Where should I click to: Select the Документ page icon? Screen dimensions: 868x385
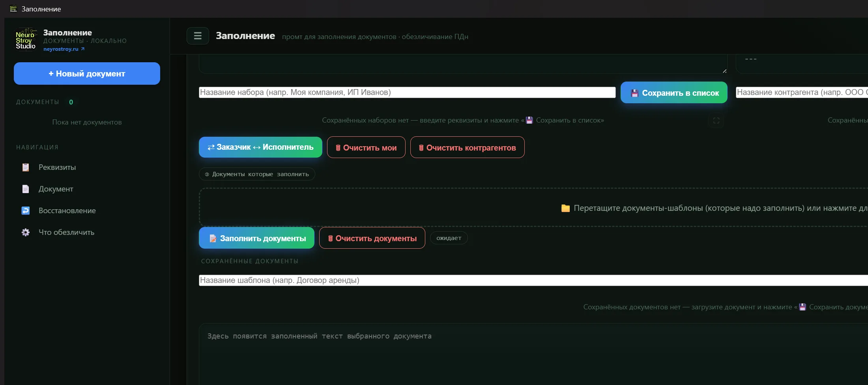26,189
